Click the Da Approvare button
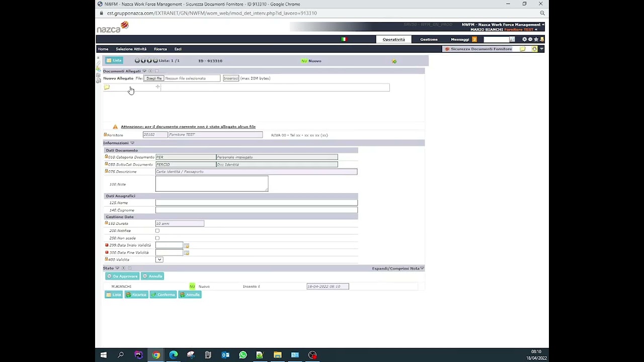 (122, 276)
